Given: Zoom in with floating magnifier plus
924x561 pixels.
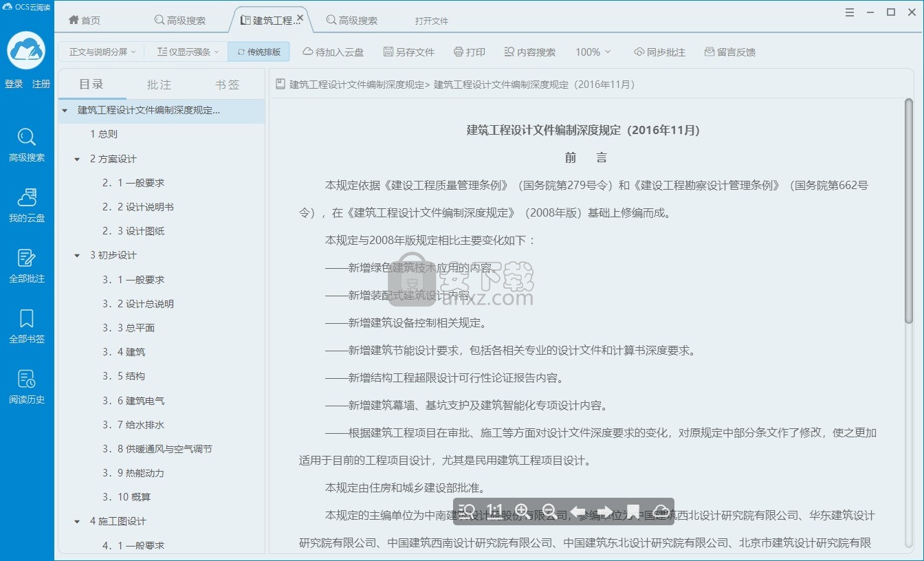Looking at the screenshot, I should tap(522, 511).
